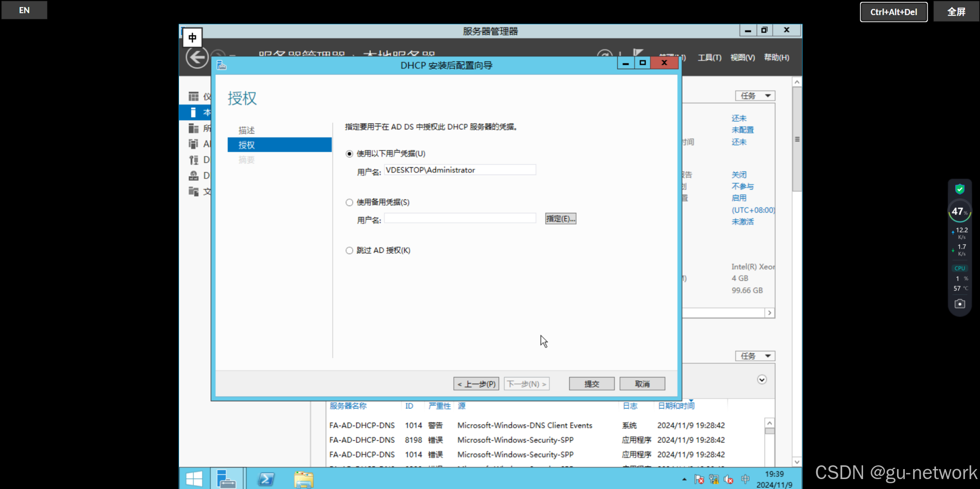Open File Explorer from the taskbar
Screen dimensions: 980x489
point(304,479)
